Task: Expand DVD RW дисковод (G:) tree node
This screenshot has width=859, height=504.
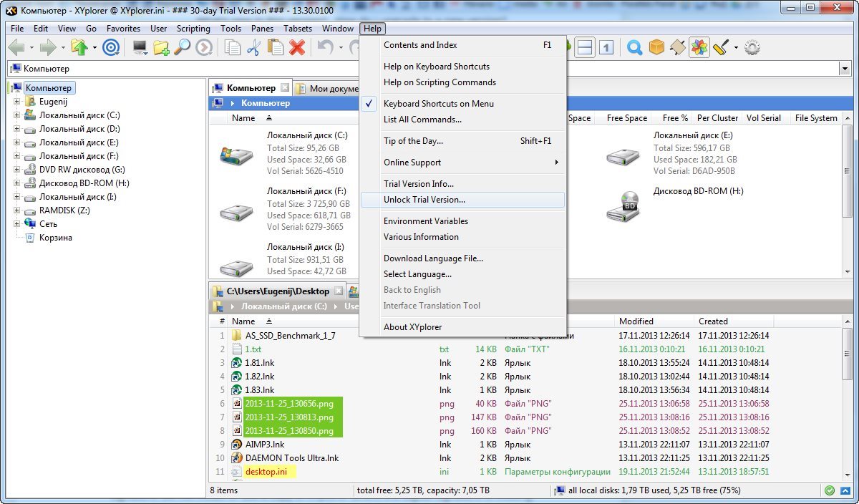Action: tap(16, 170)
